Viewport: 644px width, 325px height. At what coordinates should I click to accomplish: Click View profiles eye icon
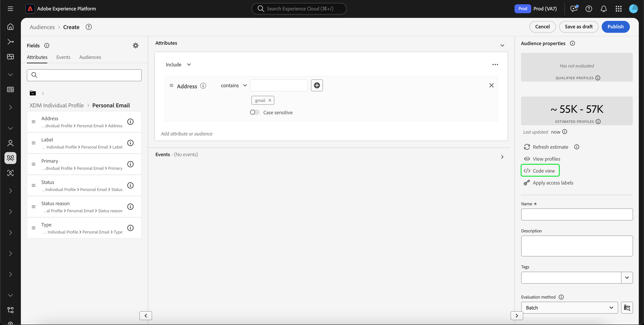pyautogui.click(x=527, y=159)
